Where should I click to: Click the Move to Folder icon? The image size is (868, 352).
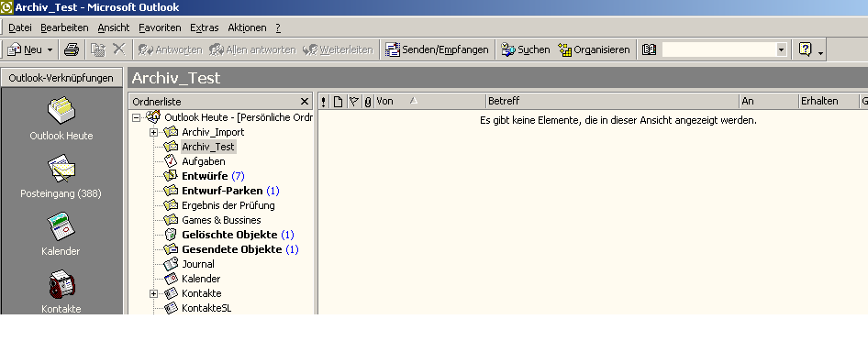click(x=98, y=49)
